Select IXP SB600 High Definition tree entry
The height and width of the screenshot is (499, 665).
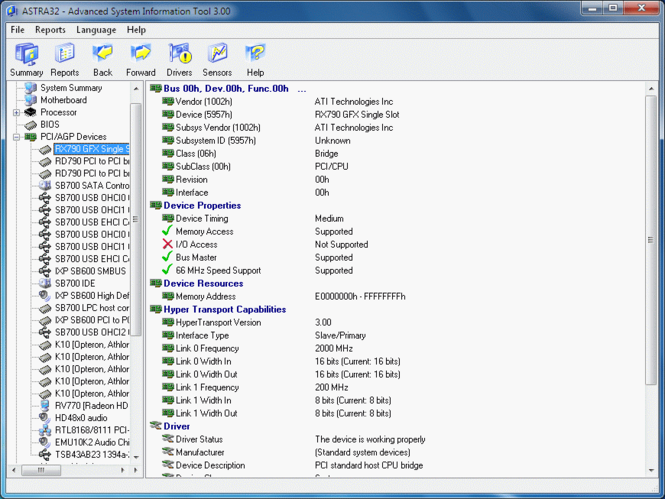click(x=92, y=295)
